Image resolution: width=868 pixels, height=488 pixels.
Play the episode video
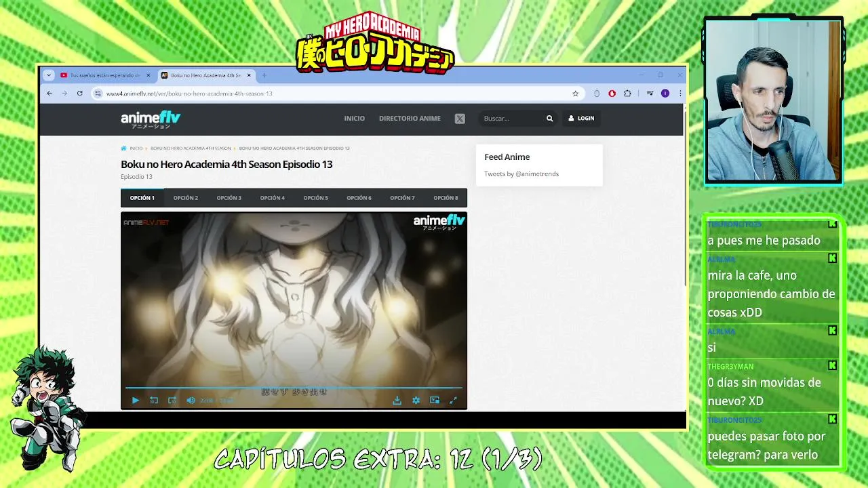pos(135,401)
